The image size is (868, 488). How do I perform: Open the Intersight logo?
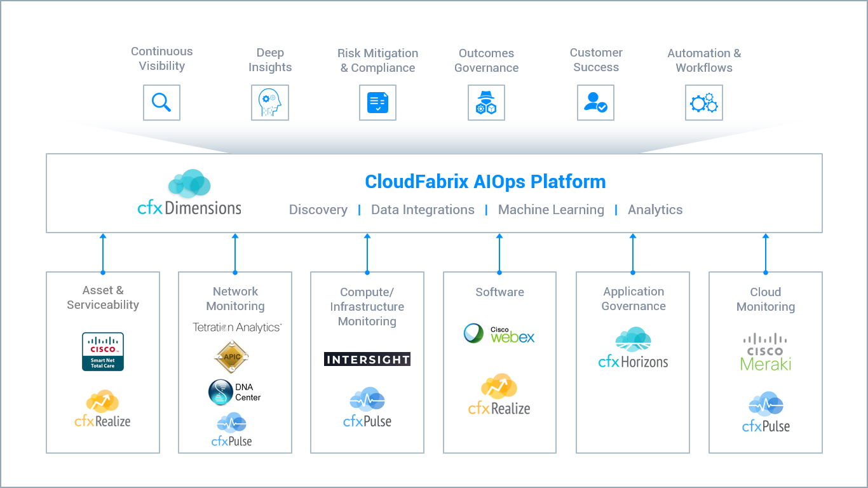click(367, 360)
